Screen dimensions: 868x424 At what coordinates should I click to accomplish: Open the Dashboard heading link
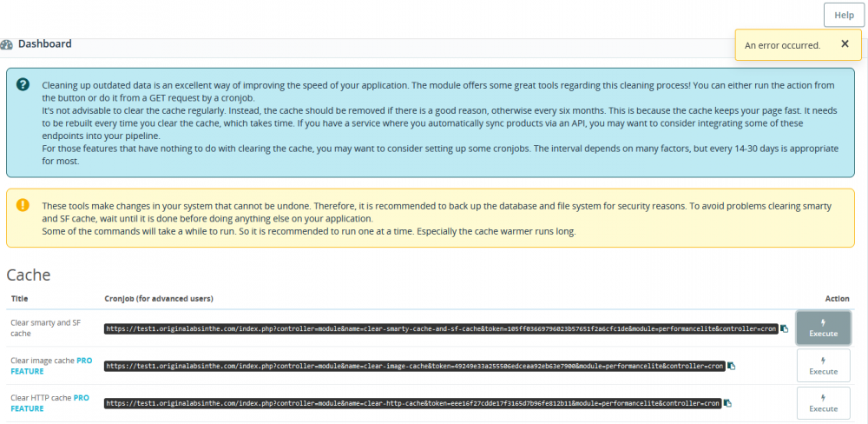click(x=45, y=43)
